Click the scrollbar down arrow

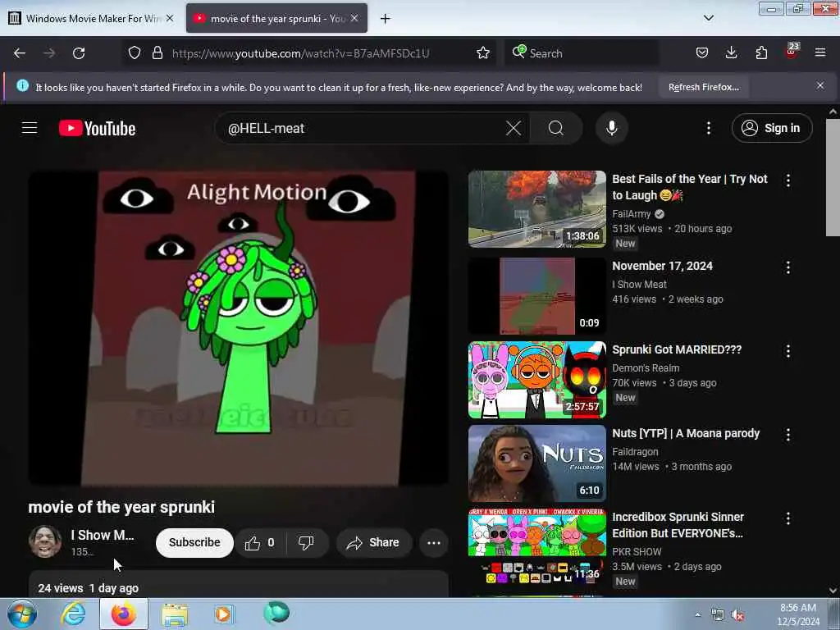(833, 591)
